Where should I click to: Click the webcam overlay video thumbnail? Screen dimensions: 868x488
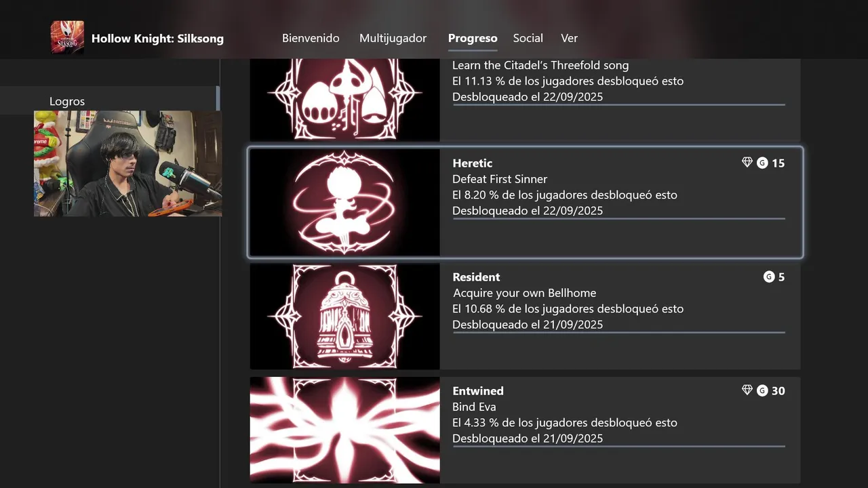pos(127,163)
